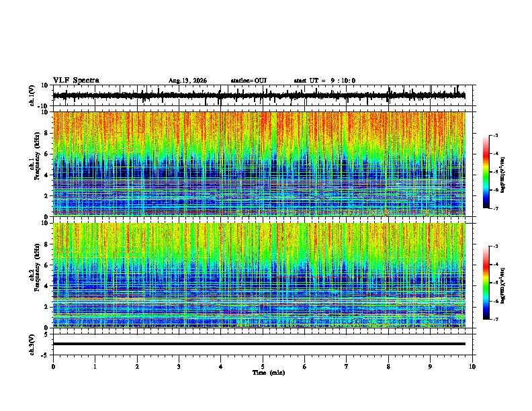532x411 pixels.
Task: Click the '6' kHz tick of ch.1 spectrogram
Action: 46,154
